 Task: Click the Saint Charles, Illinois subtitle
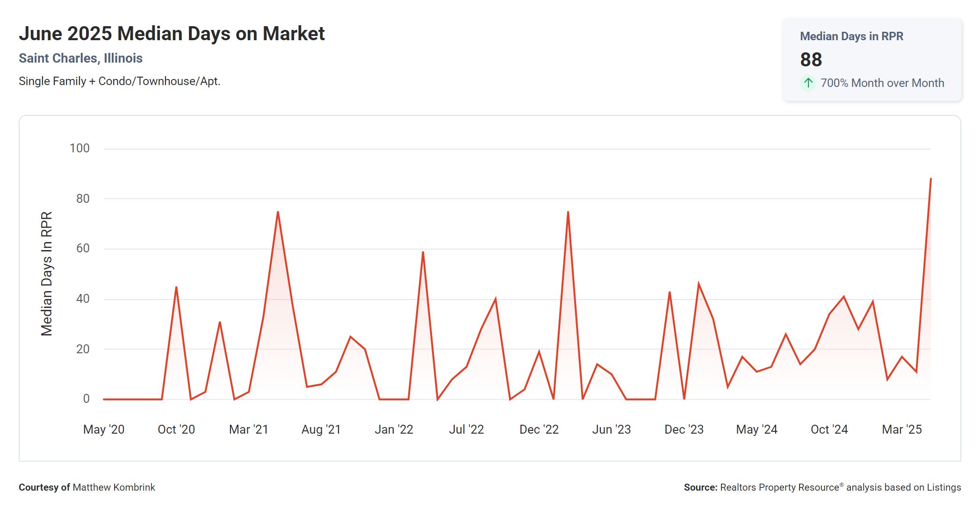click(80, 58)
